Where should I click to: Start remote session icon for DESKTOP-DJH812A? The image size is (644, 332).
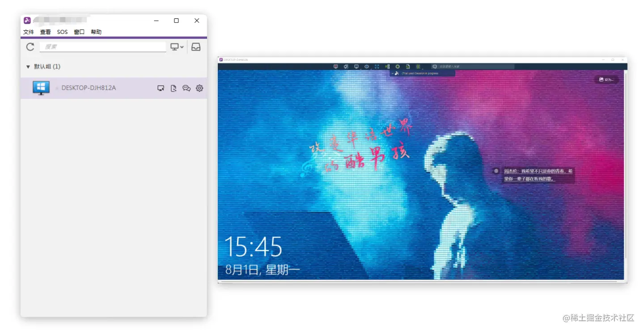(161, 88)
